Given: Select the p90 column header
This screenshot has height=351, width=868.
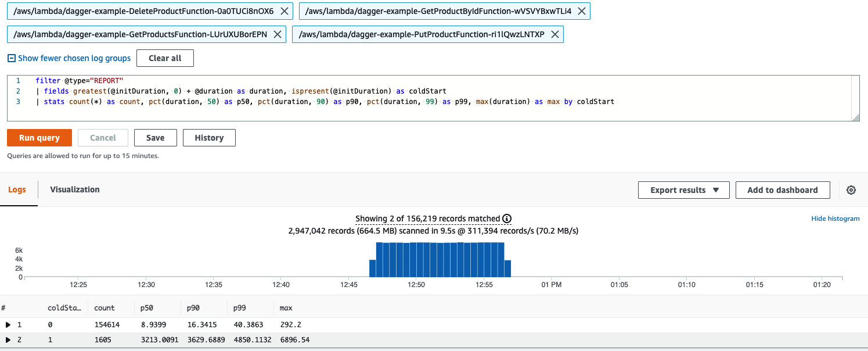Looking at the screenshot, I should pyautogui.click(x=193, y=308).
